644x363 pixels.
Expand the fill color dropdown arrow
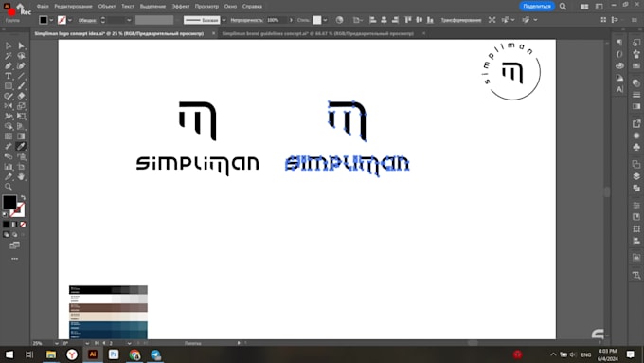[x=51, y=20]
